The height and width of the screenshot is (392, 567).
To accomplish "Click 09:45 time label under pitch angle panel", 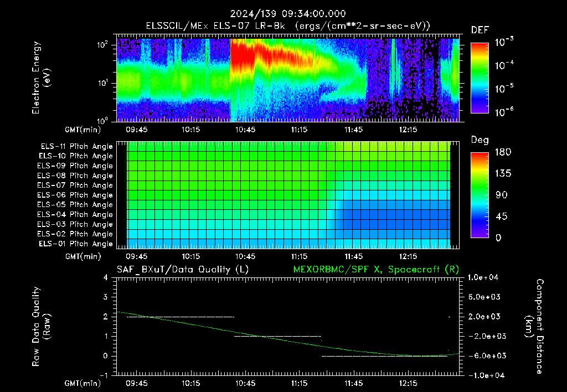I will 136,256.
